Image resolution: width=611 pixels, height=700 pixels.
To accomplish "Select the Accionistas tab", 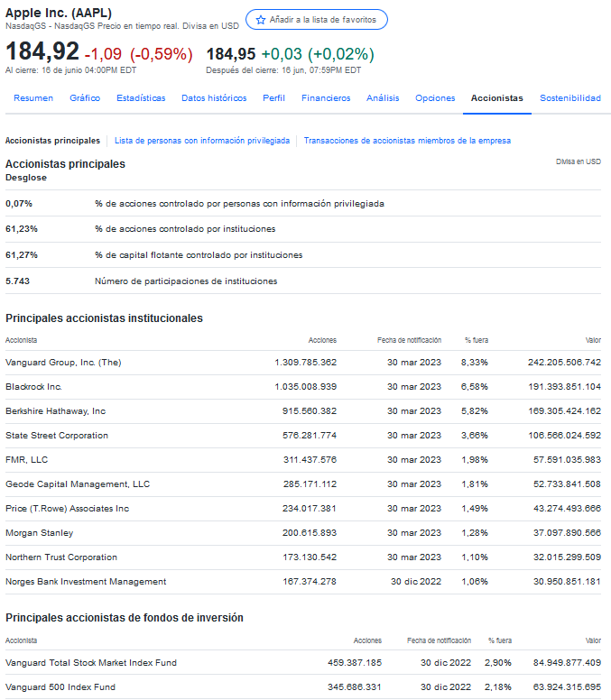I will [497, 98].
